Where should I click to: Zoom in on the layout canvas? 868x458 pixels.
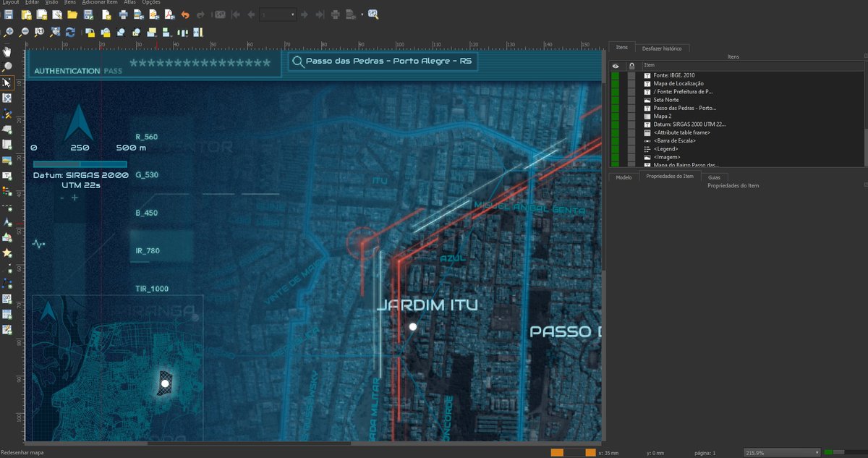coord(8,32)
